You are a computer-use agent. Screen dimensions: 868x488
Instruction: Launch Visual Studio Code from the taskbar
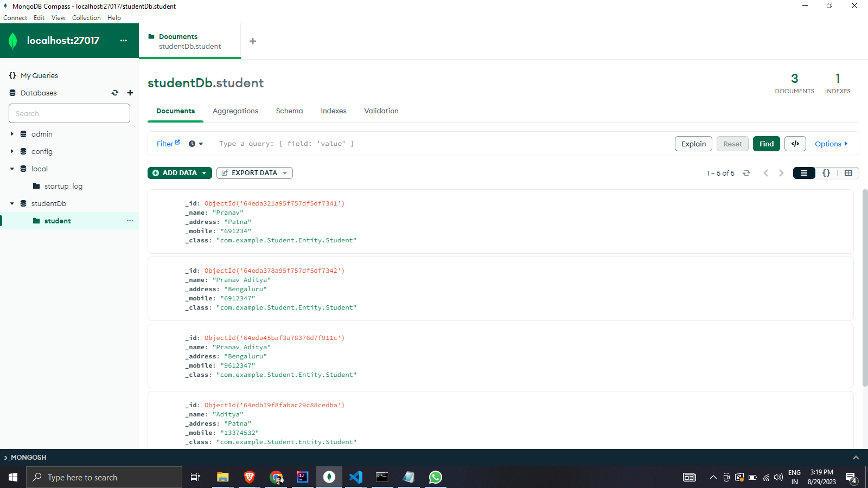pos(355,477)
